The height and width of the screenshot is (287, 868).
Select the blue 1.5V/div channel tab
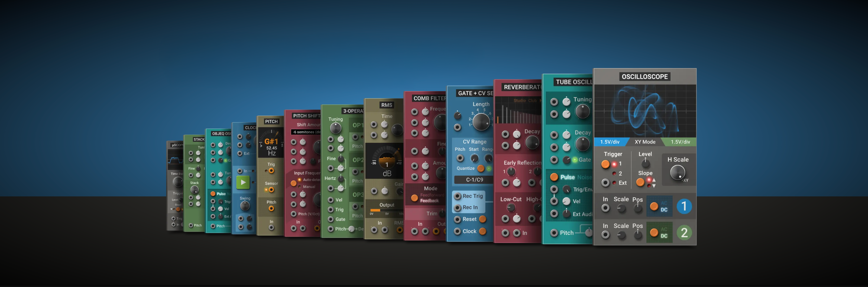point(610,142)
